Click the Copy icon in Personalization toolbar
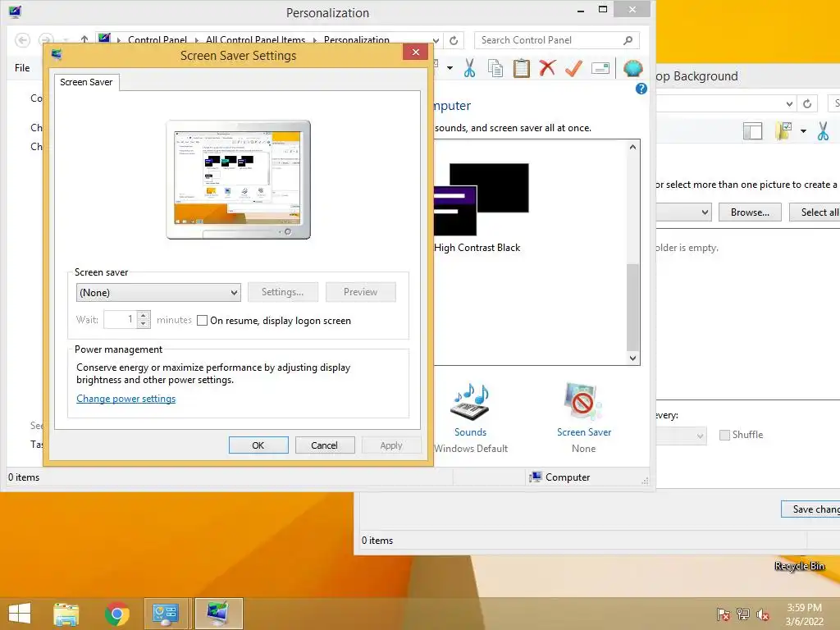840x630 pixels. pyautogui.click(x=495, y=69)
